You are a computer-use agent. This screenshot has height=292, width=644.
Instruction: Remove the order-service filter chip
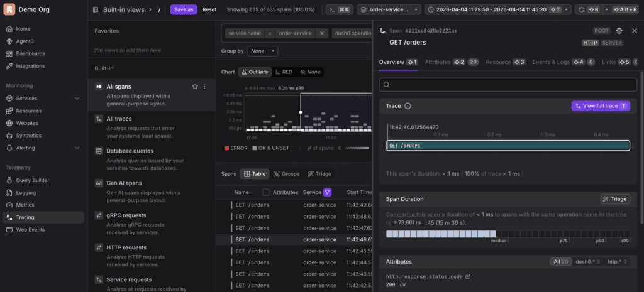click(322, 33)
